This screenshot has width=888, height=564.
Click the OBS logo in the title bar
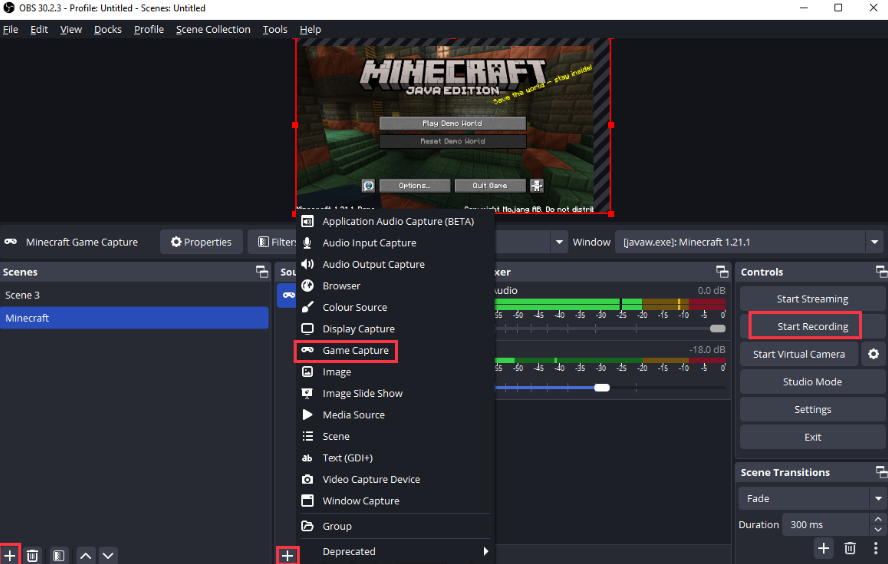[x=8, y=8]
